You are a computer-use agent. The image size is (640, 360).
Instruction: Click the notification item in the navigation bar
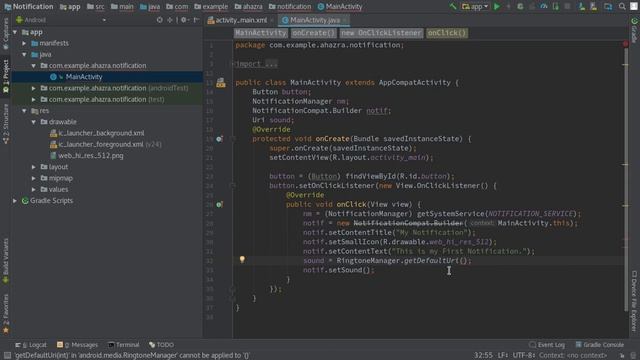tap(290, 7)
